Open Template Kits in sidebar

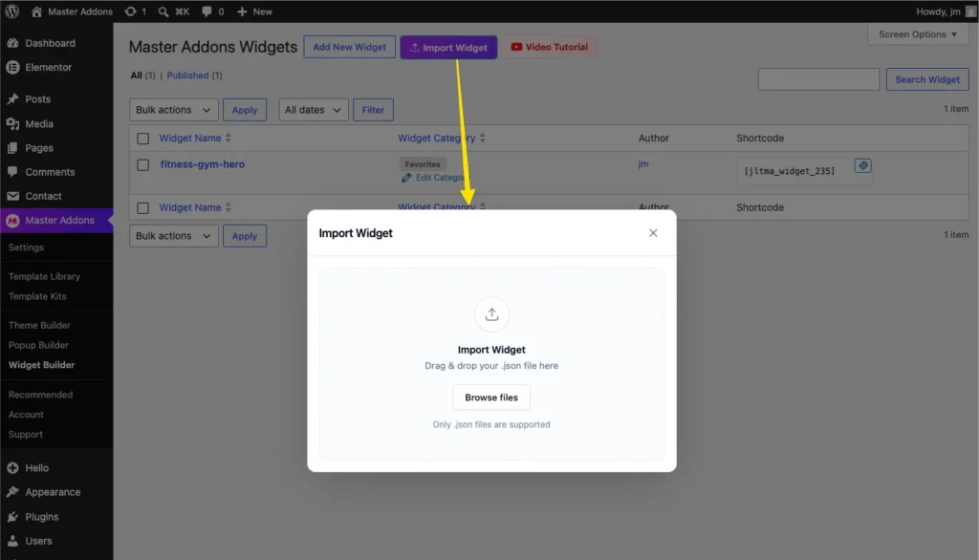[37, 296]
